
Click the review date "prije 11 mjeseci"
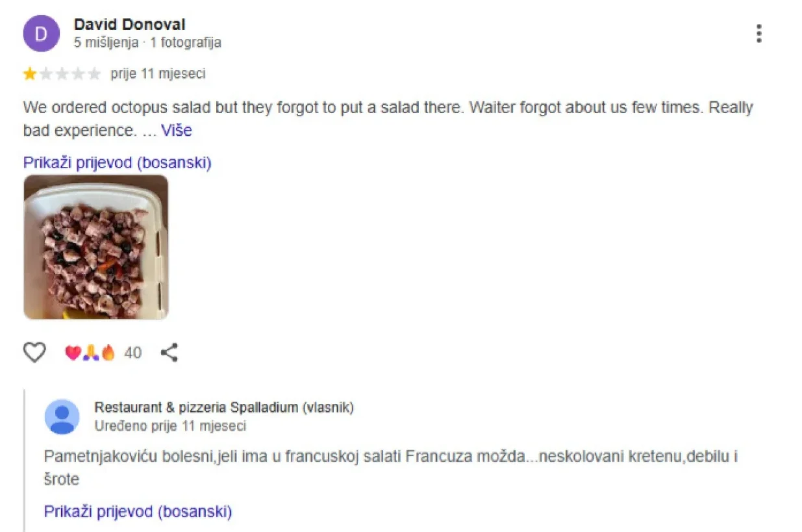[x=158, y=74]
